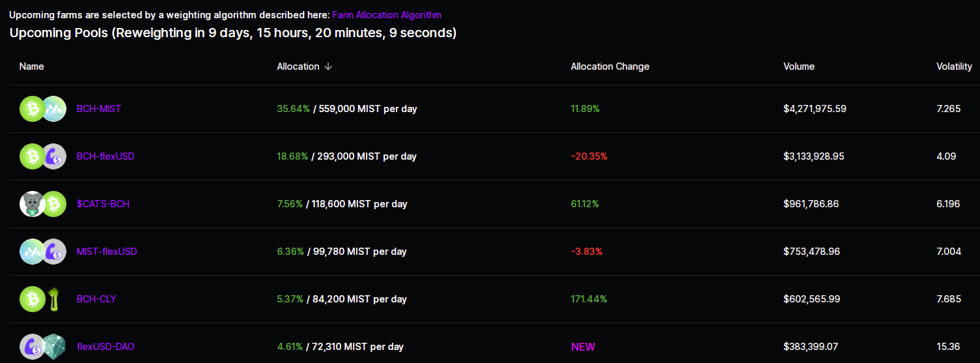Screen dimensions: 980x363
Task: Open the BCH-MIST pool link
Action: pyautogui.click(x=99, y=109)
